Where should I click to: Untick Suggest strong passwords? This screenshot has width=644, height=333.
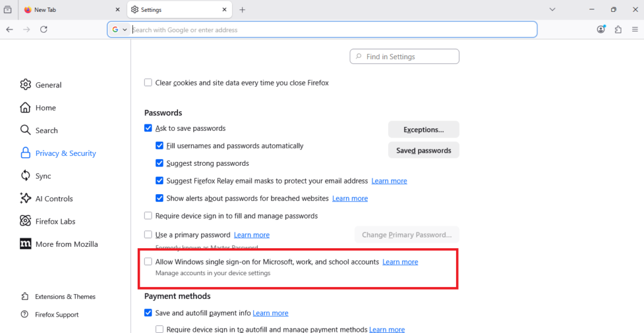(x=159, y=163)
